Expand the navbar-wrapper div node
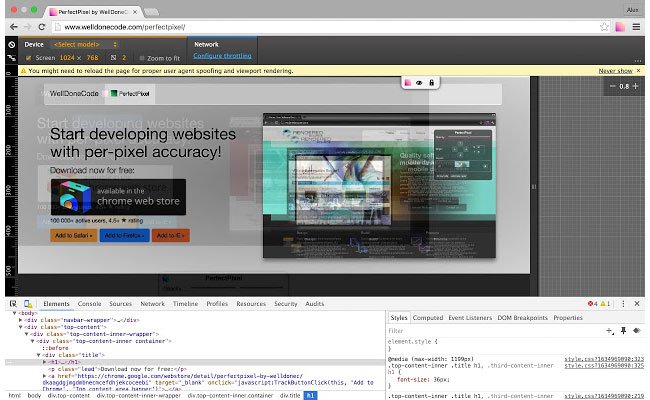650x400 pixels. (20, 320)
